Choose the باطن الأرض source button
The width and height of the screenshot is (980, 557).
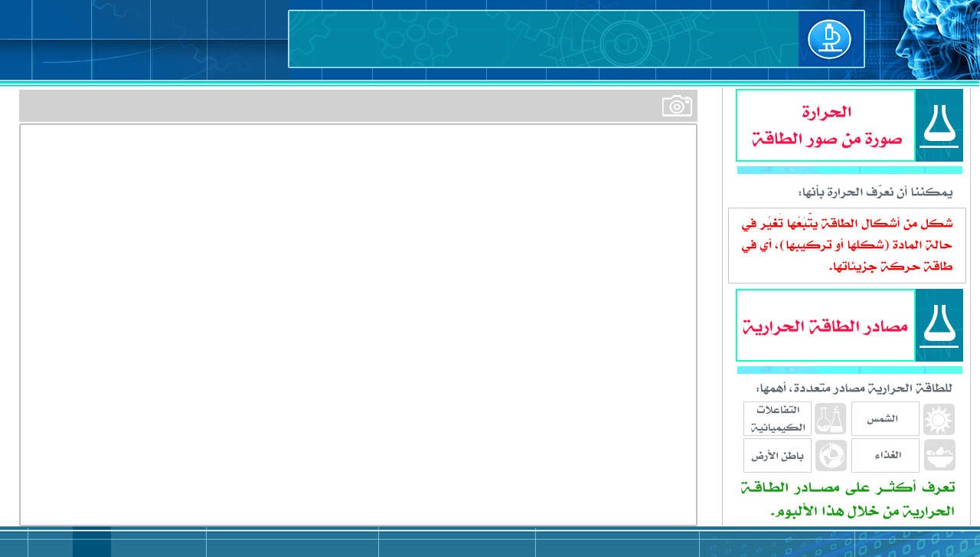point(777,456)
